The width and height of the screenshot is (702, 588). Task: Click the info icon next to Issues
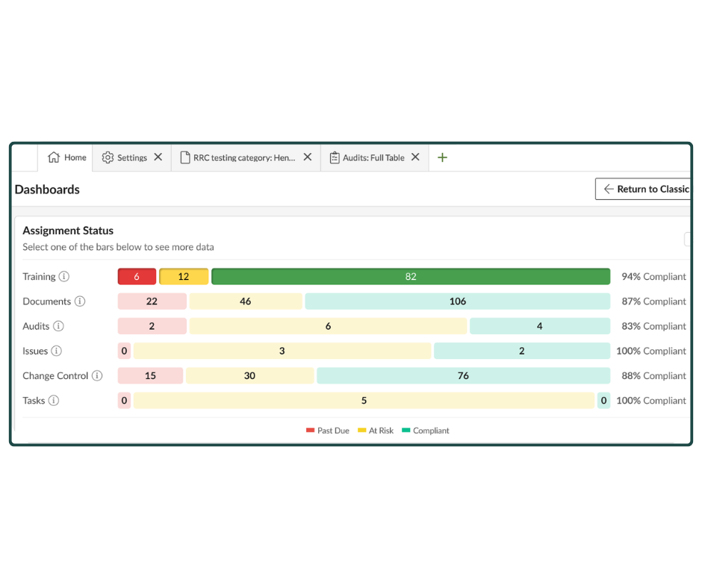coord(56,351)
